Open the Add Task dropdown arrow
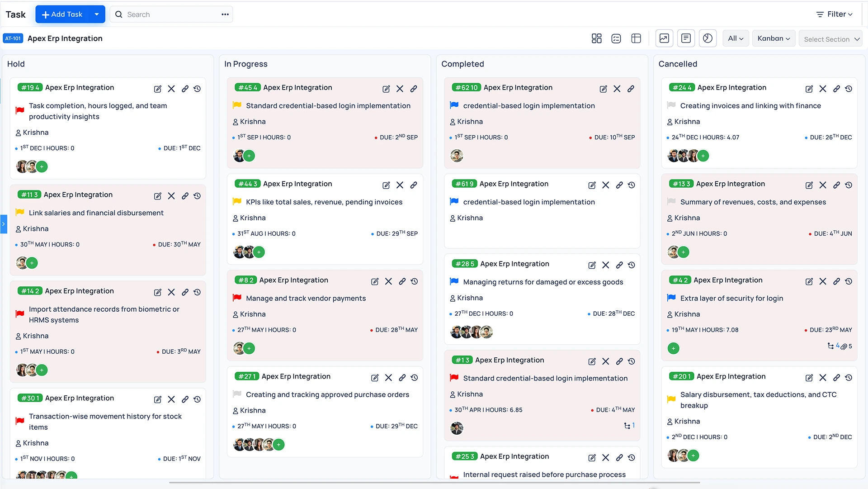 click(x=97, y=14)
